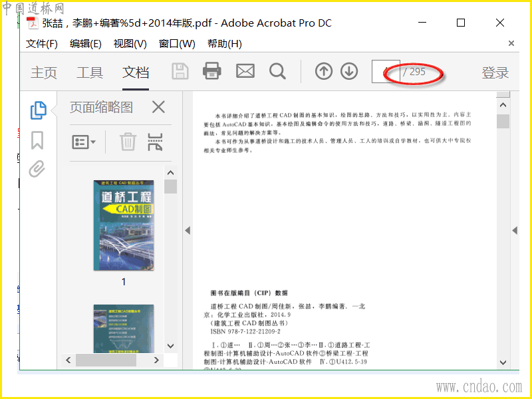The height and width of the screenshot is (399, 532).
Task: Click the page number input box
Action: (386, 71)
